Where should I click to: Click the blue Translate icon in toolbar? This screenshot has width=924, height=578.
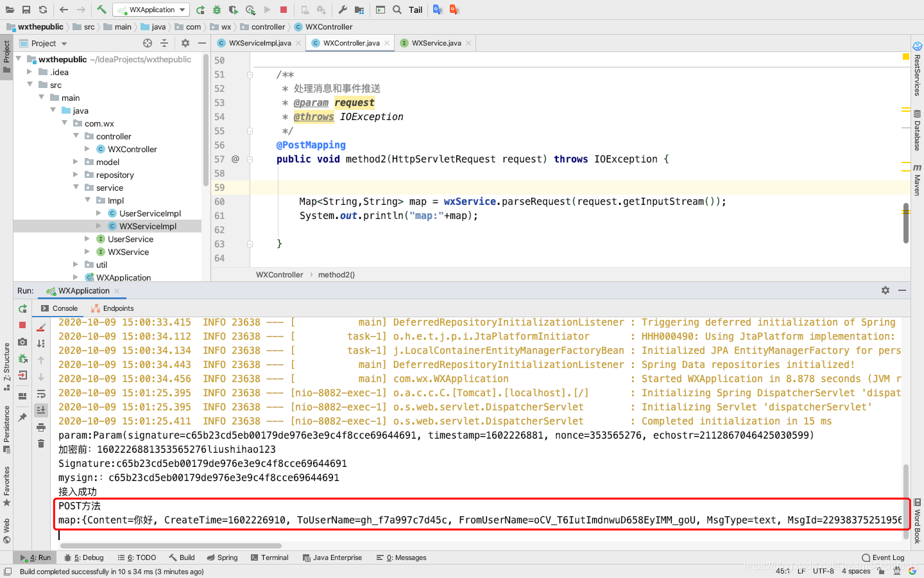438,10
